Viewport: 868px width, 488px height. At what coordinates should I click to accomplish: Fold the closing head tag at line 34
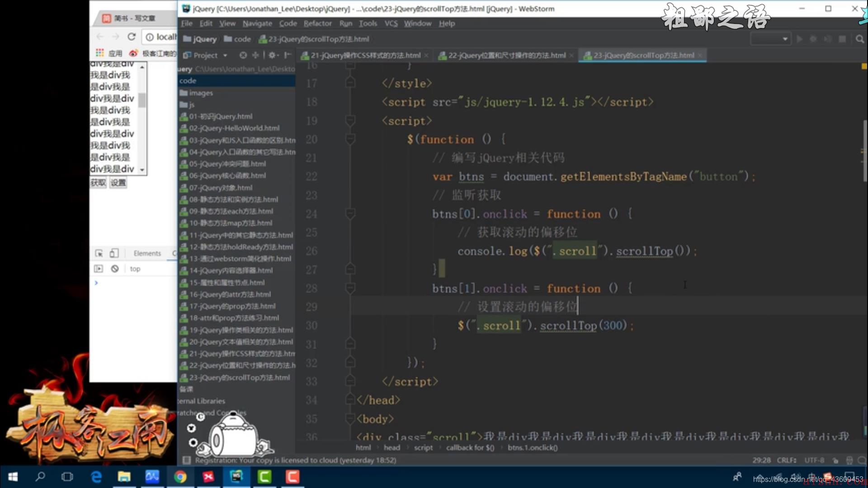tap(350, 400)
